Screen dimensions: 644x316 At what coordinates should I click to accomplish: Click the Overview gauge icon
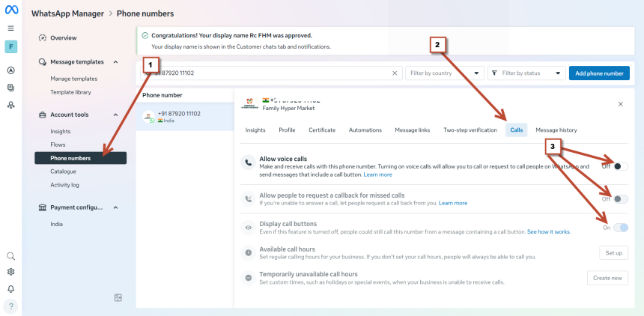click(42, 37)
